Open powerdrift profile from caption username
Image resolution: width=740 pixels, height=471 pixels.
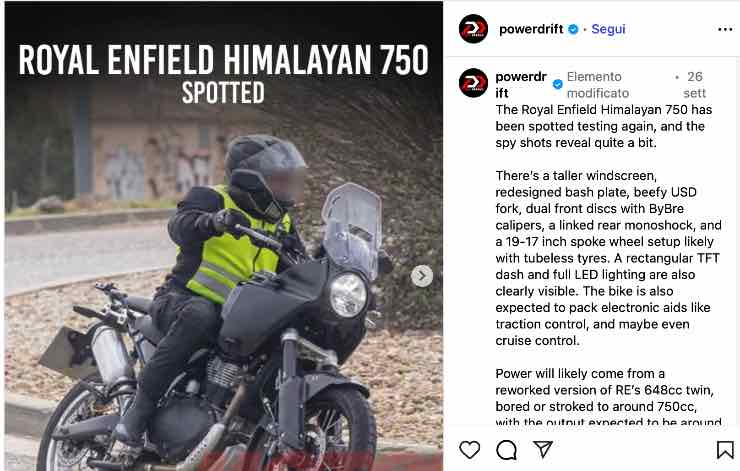[x=521, y=84]
